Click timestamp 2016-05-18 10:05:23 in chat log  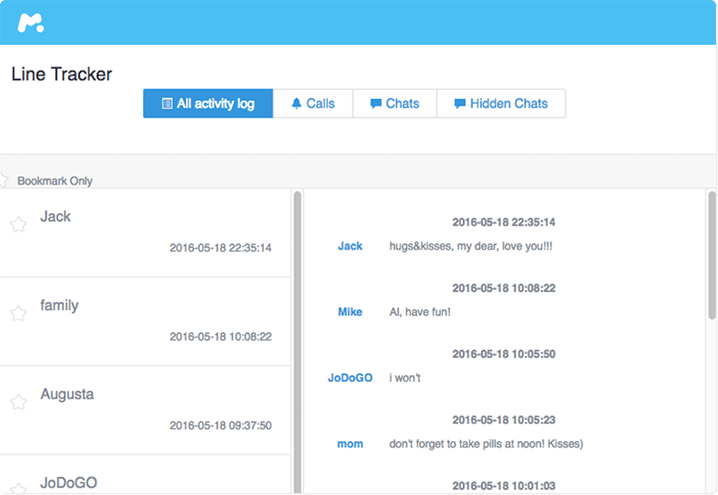504,420
